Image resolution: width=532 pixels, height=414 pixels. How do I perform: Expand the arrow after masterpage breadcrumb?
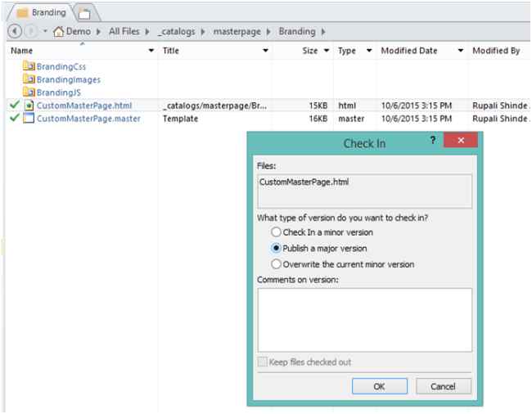click(268, 32)
